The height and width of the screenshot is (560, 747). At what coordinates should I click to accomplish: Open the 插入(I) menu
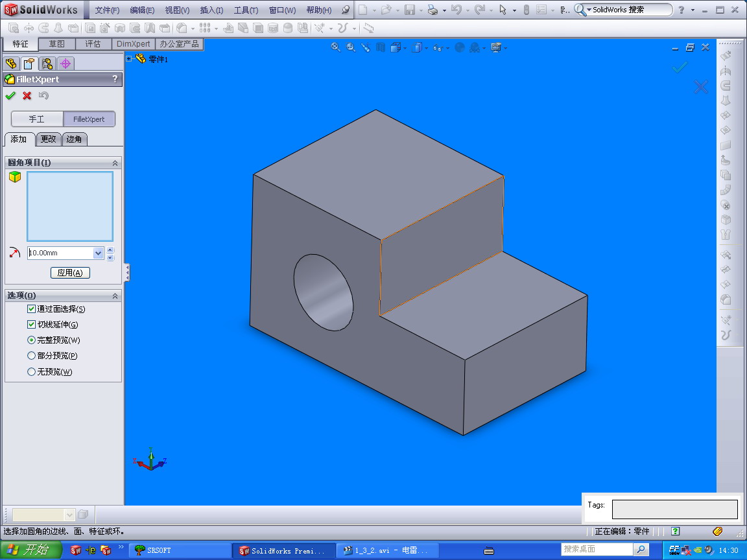tap(211, 10)
